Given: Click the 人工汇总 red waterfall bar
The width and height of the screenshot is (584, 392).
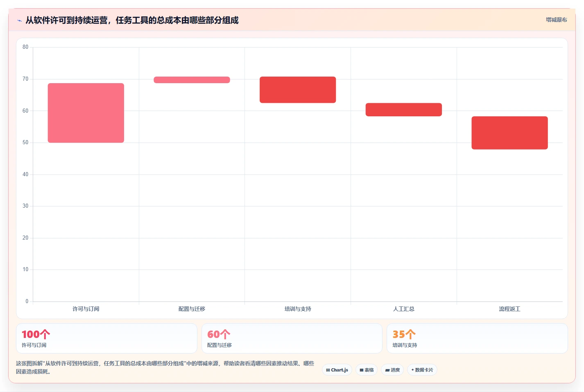Looking at the screenshot, I should 404,110.
